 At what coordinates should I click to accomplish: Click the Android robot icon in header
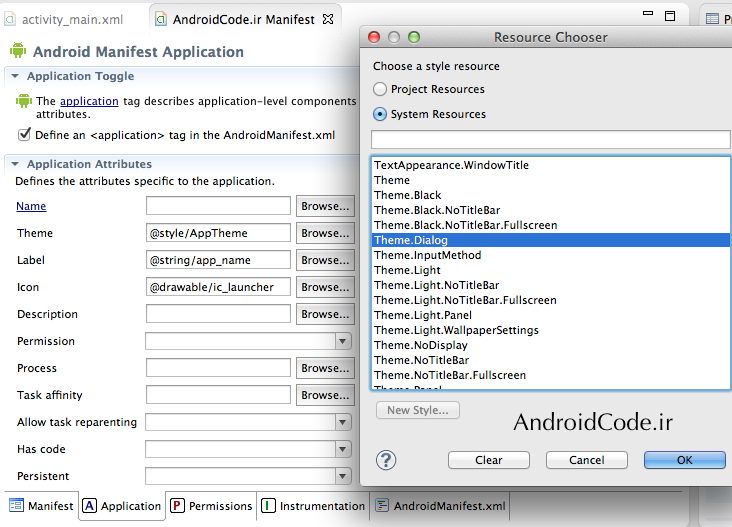point(17,52)
